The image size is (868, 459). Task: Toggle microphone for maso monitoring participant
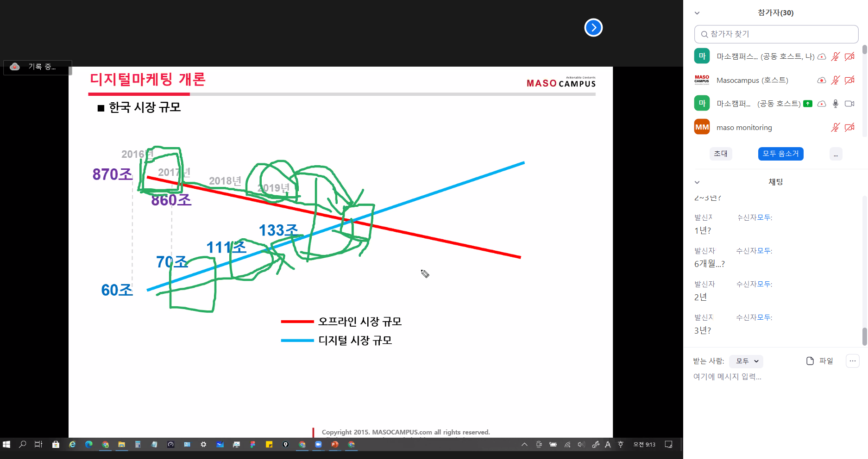pyautogui.click(x=835, y=128)
